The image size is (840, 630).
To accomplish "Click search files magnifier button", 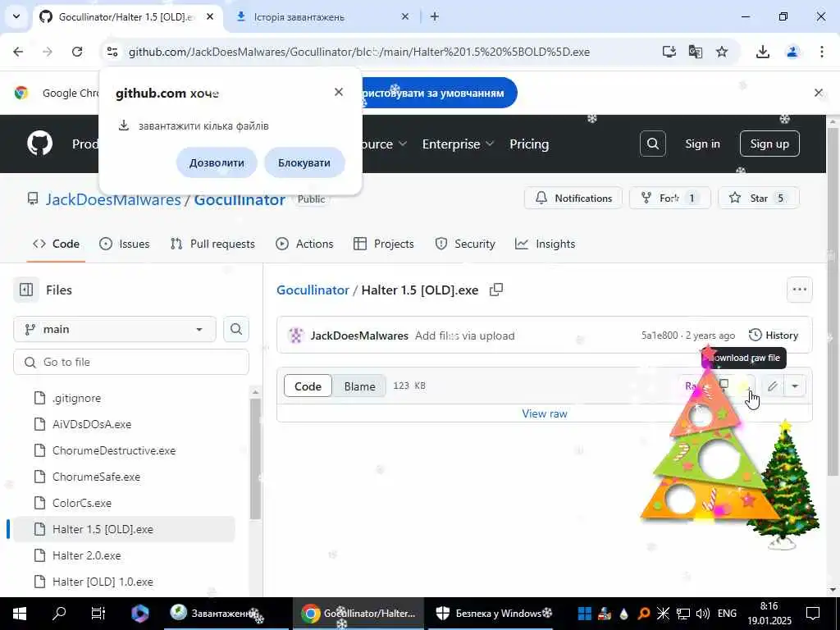I will point(236,329).
